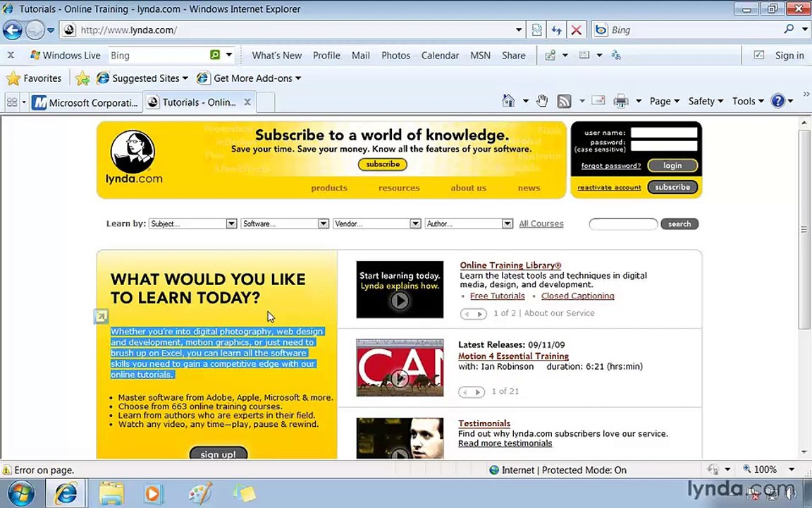Screen dimensions: 812x508
Task: Open the Tools menu
Action: tap(748, 101)
